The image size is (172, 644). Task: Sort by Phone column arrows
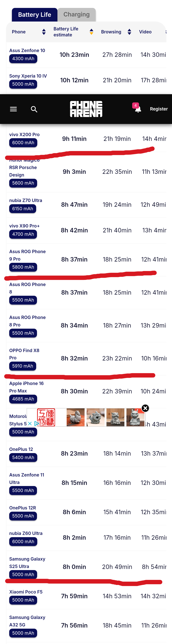coord(44,32)
